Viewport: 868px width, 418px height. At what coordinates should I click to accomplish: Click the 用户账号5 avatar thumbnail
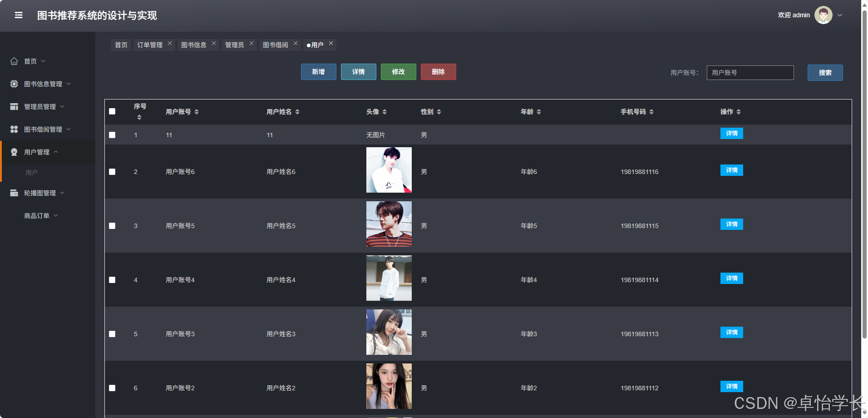[x=389, y=224]
